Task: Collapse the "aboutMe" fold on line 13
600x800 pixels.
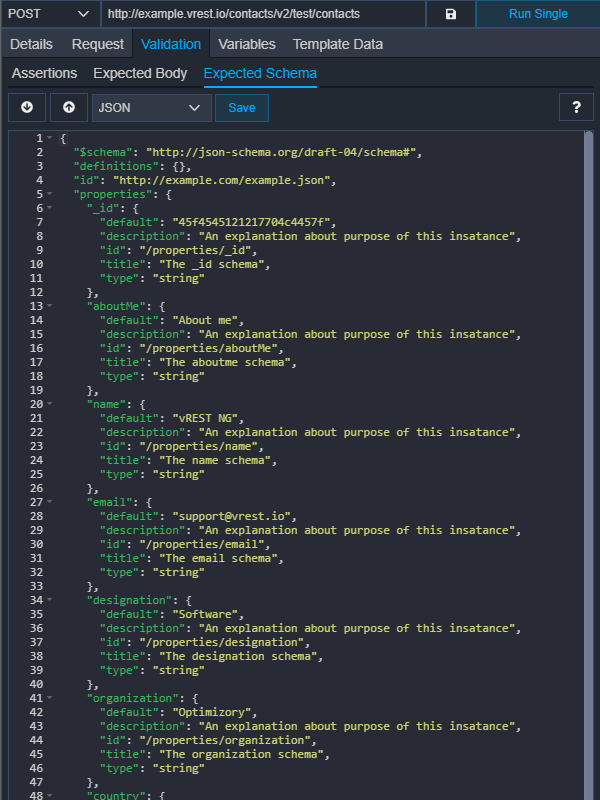Action: coord(49,306)
